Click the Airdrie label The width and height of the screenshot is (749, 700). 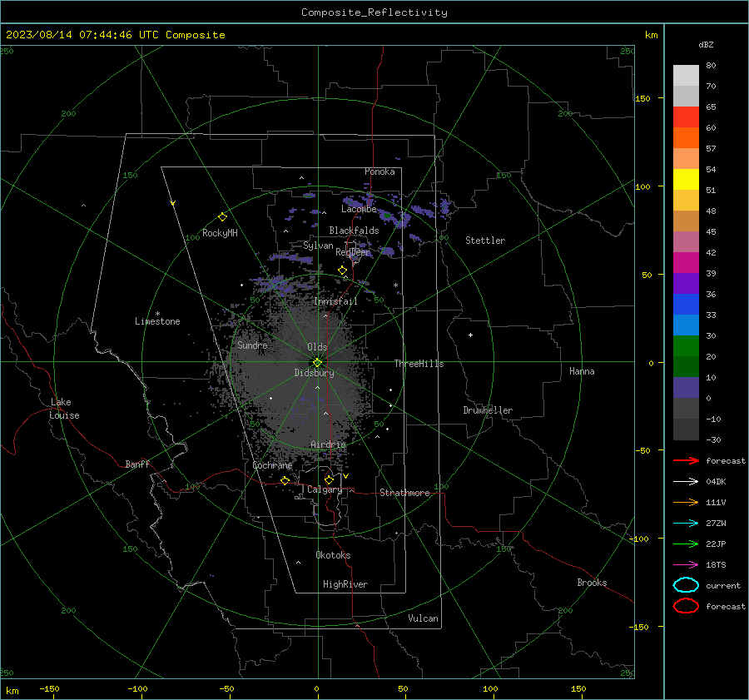pyautogui.click(x=328, y=444)
